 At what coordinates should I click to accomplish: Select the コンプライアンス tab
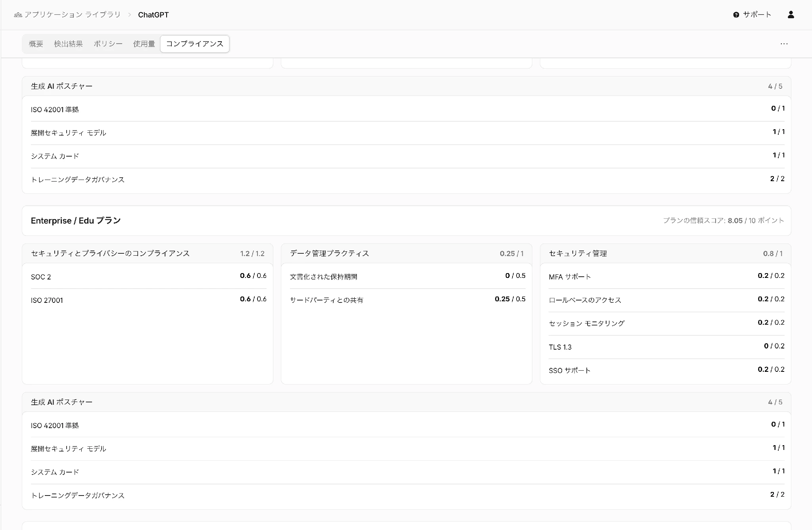click(x=194, y=44)
